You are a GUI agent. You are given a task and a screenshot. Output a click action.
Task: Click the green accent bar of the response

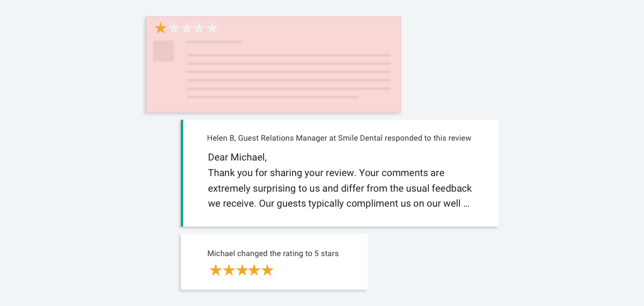[182, 173]
